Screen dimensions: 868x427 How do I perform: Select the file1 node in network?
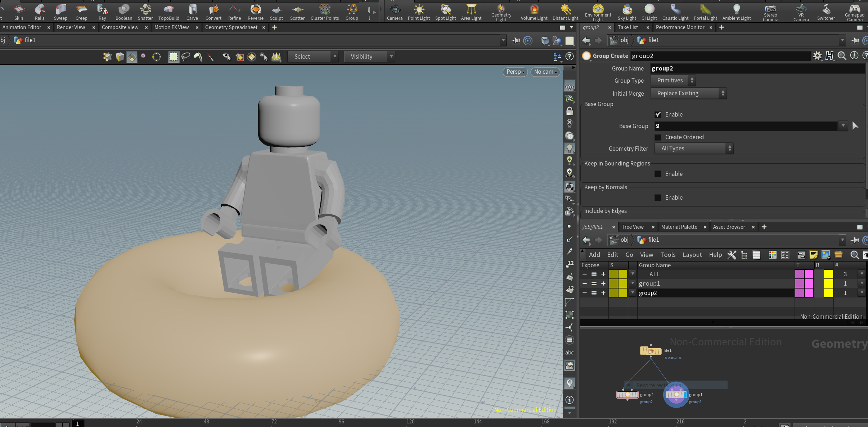coord(651,350)
